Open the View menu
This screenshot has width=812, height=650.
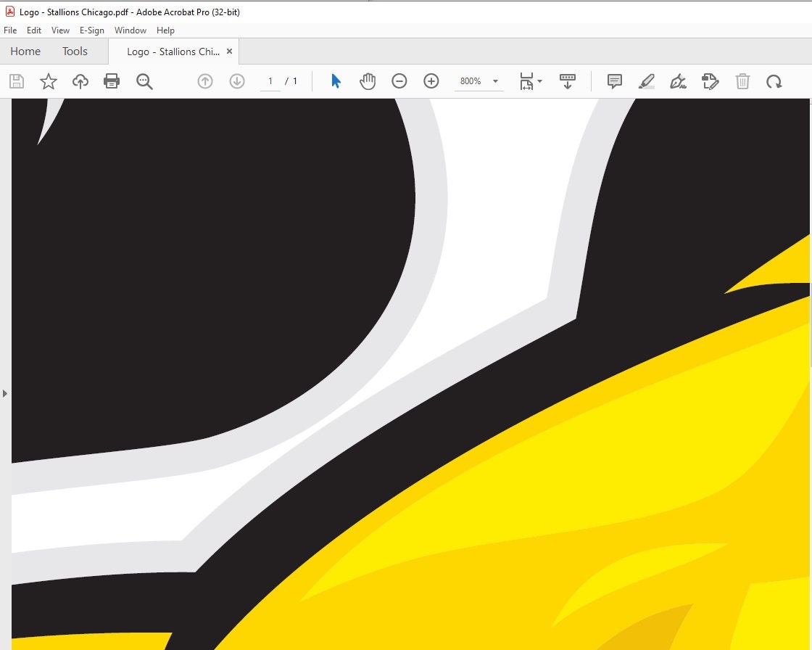tap(61, 30)
